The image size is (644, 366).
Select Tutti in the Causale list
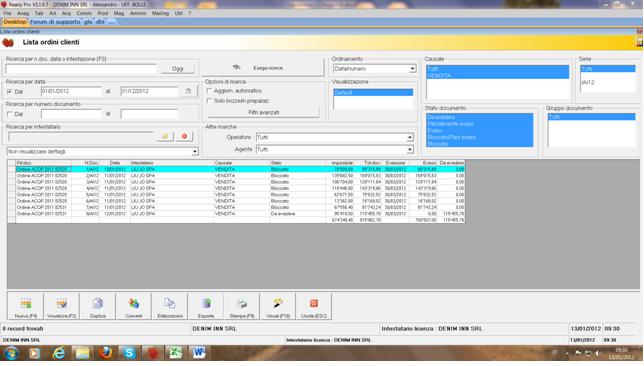click(497, 69)
